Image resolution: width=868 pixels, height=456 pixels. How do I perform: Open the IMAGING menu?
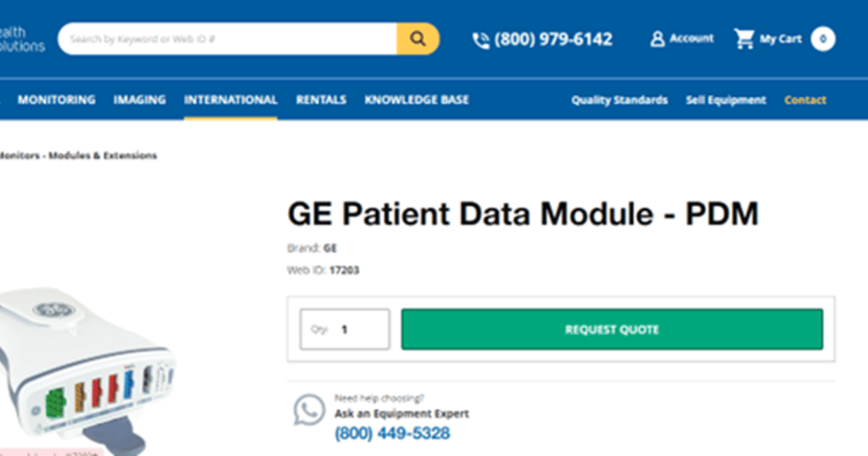[139, 100]
